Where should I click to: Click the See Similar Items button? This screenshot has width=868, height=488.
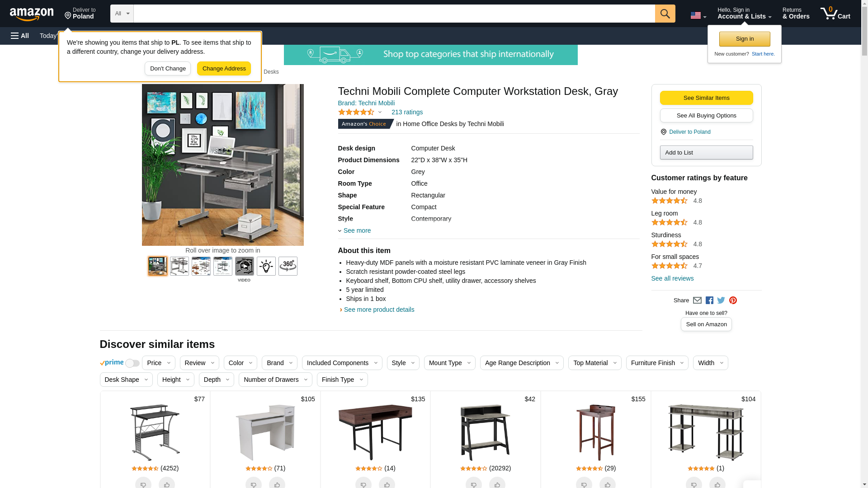(x=706, y=98)
